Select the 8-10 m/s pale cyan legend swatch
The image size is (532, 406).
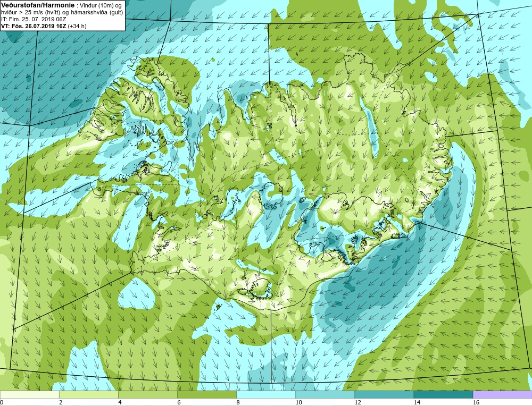(x=265, y=394)
